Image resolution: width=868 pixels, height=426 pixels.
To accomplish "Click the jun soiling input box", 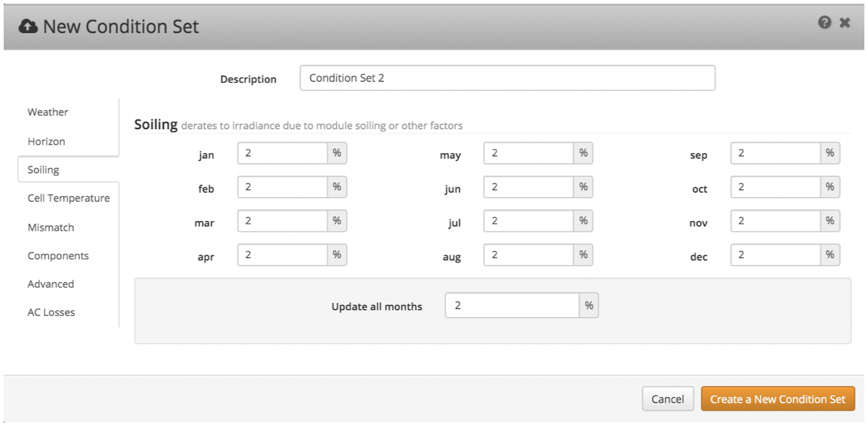I will 528,187.
